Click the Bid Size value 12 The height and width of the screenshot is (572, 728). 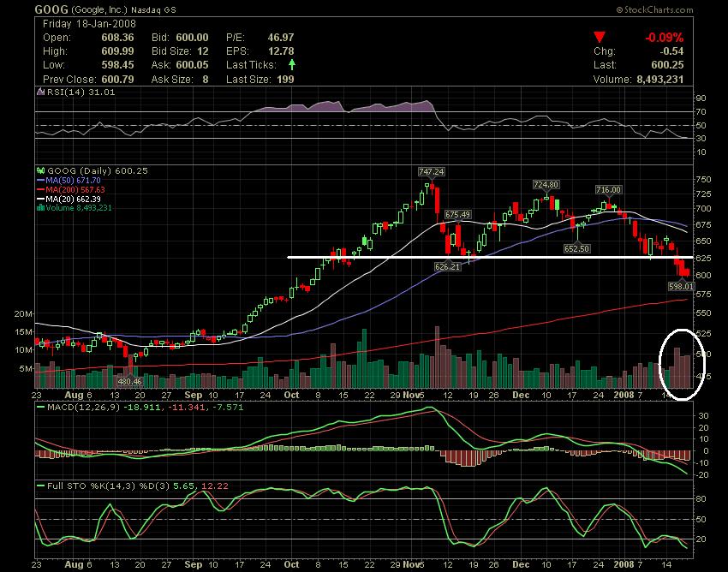(x=202, y=51)
